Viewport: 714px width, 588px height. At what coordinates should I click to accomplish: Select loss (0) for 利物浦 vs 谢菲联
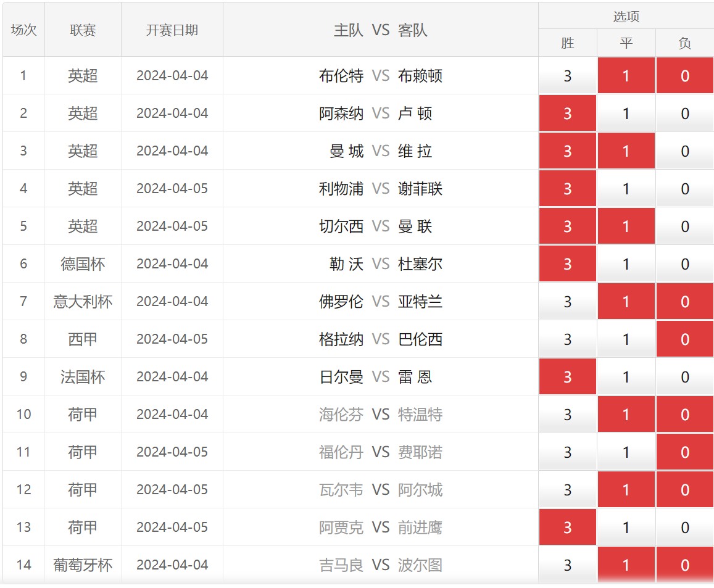click(685, 188)
